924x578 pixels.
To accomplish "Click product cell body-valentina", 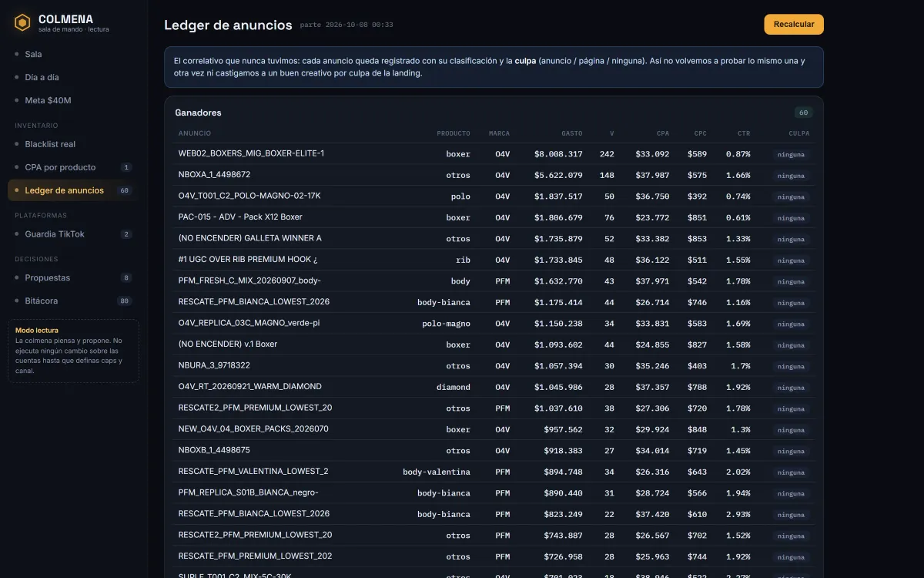I will 437,472.
